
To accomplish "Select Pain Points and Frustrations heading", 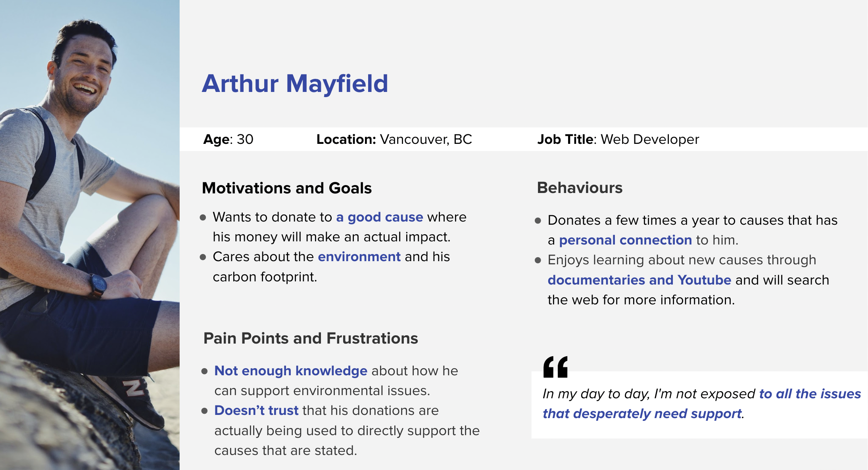I will pyautogui.click(x=311, y=338).
